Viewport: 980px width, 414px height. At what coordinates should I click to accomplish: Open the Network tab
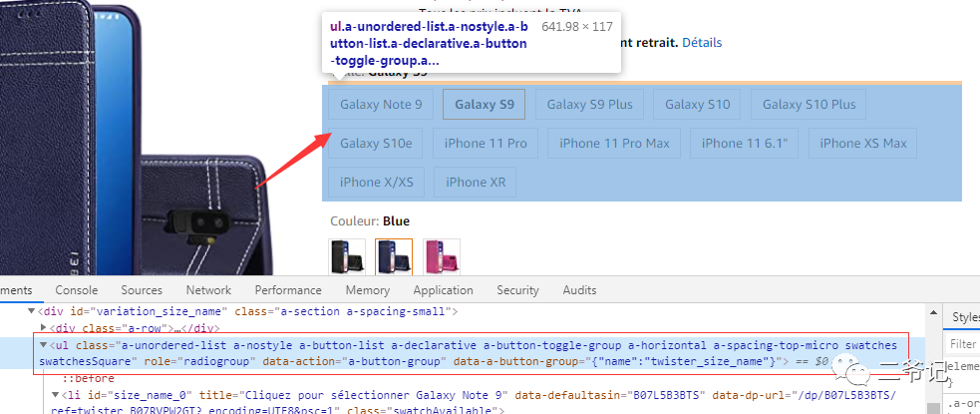click(208, 290)
